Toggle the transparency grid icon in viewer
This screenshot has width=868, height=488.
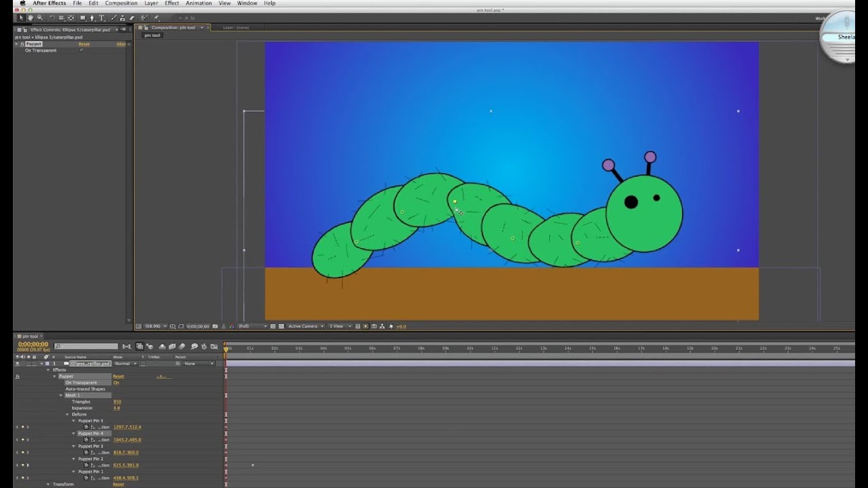point(281,326)
